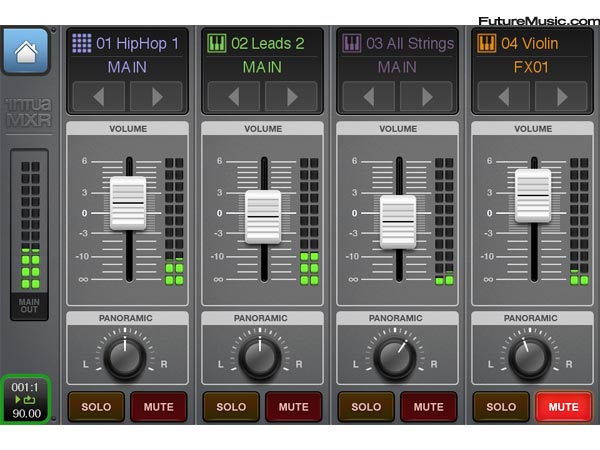The height and width of the screenshot is (450, 600).
Task: Click the 04 Violin track name
Action: coord(530,43)
